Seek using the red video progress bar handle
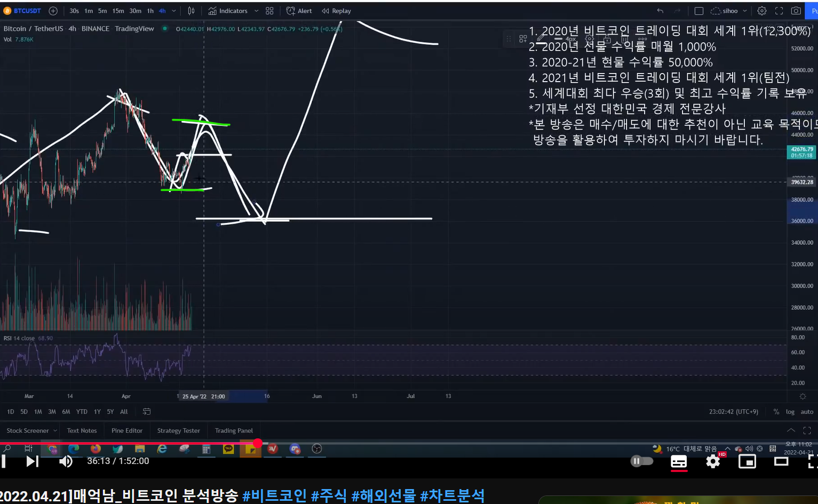Image resolution: width=818 pixels, height=504 pixels. [x=258, y=443]
